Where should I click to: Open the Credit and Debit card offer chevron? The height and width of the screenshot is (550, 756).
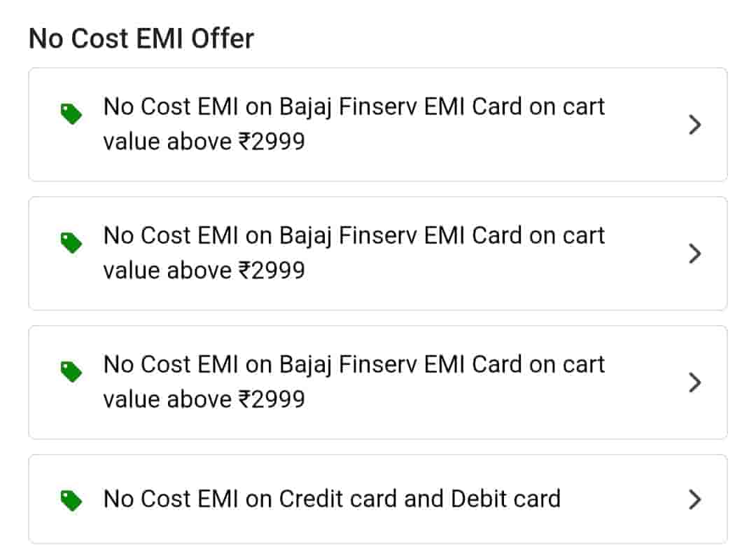pyautogui.click(x=694, y=500)
